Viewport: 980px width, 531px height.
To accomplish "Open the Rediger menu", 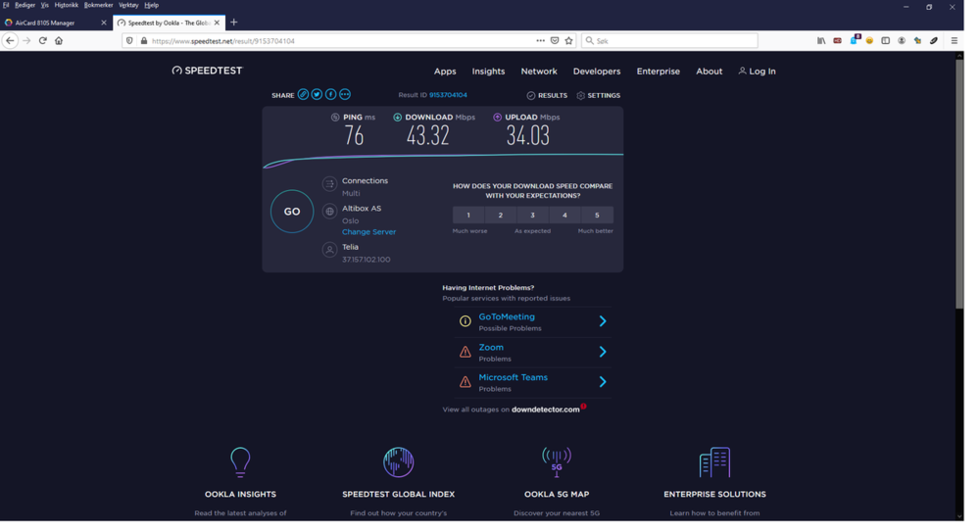I will (x=25, y=5).
